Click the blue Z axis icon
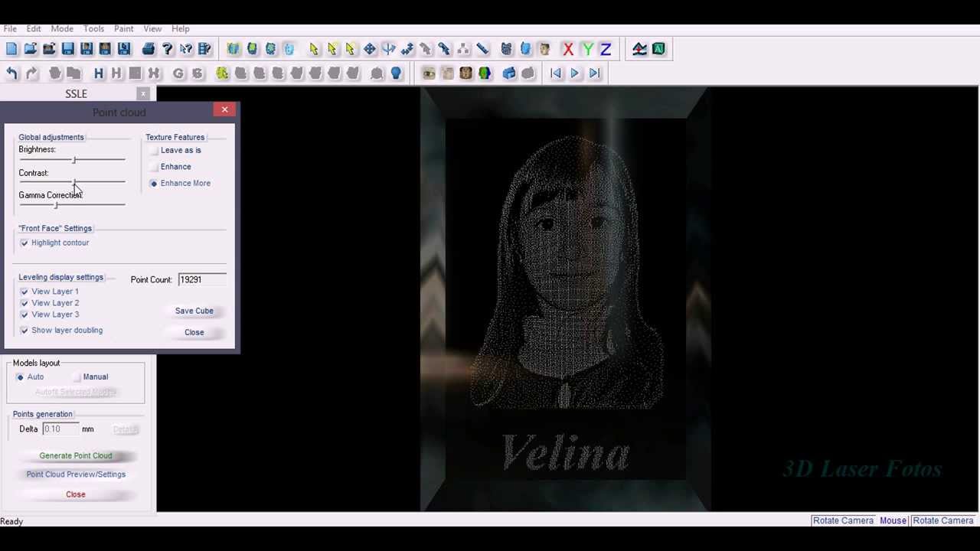Image resolution: width=980 pixels, height=551 pixels. (x=606, y=49)
